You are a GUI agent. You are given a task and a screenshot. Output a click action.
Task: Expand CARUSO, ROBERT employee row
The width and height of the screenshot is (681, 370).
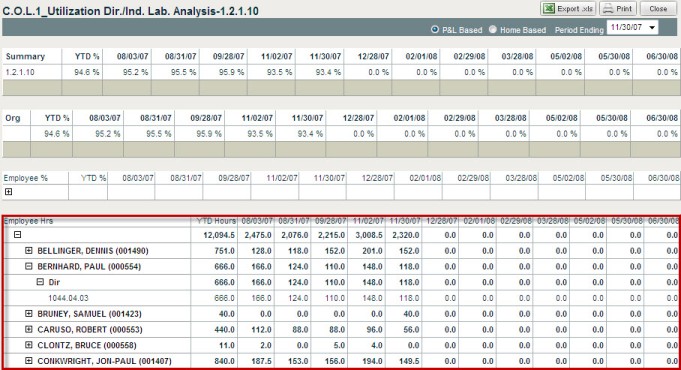pos(29,329)
